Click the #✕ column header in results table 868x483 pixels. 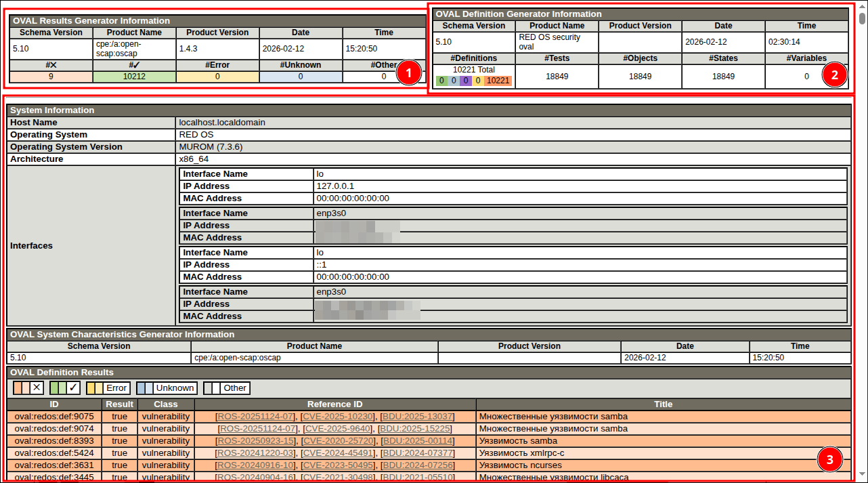pyautogui.click(x=51, y=65)
